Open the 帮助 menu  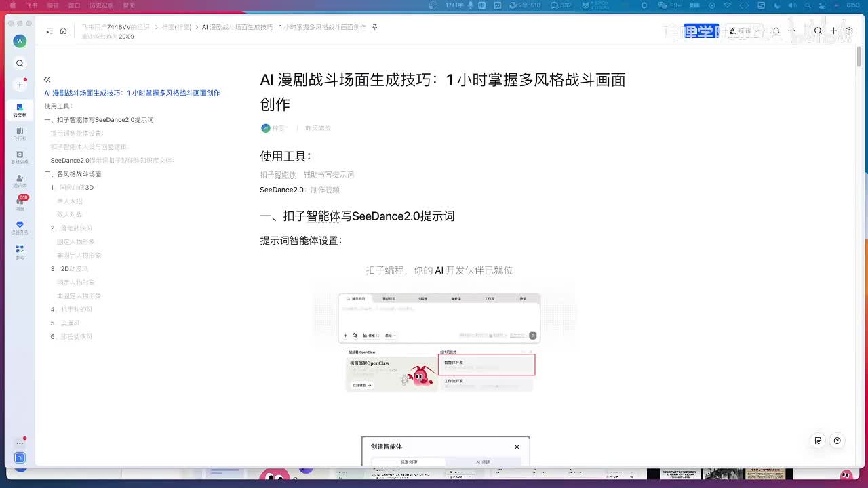coord(129,5)
